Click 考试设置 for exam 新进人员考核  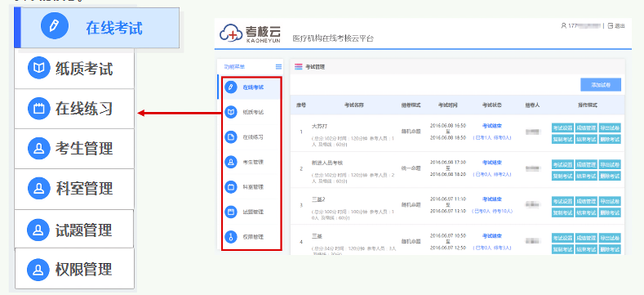(562, 164)
